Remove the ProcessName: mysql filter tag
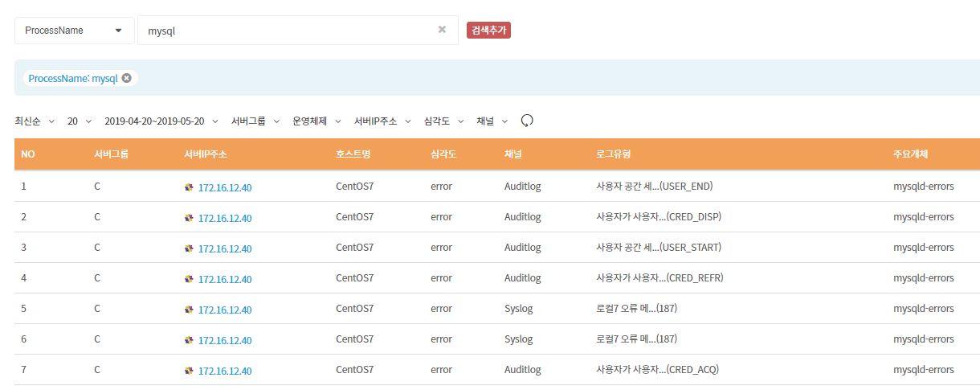 (126, 78)
